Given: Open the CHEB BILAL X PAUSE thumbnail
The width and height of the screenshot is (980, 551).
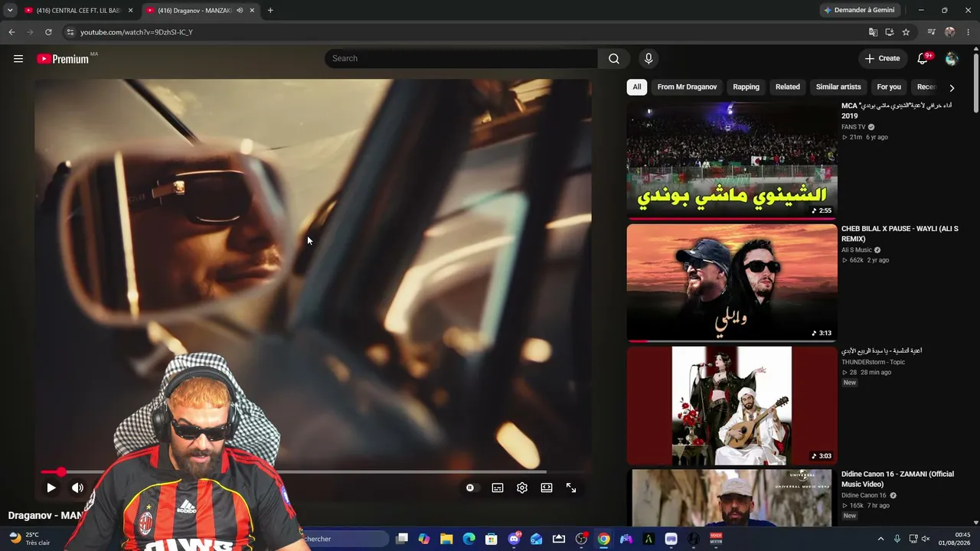Looking at the screenshot, I should pos(732,282).
